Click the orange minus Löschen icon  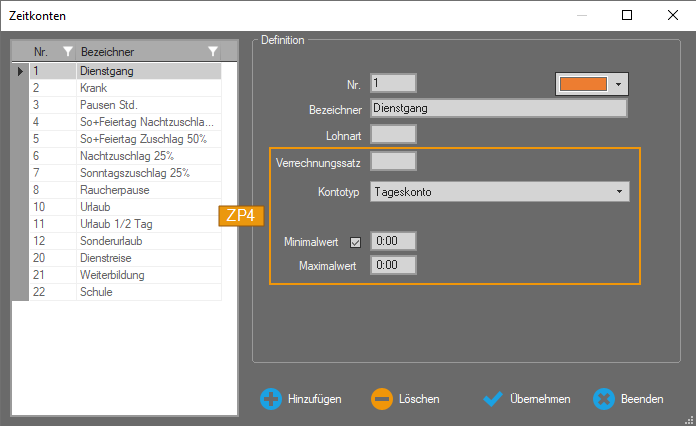(381, 399)
